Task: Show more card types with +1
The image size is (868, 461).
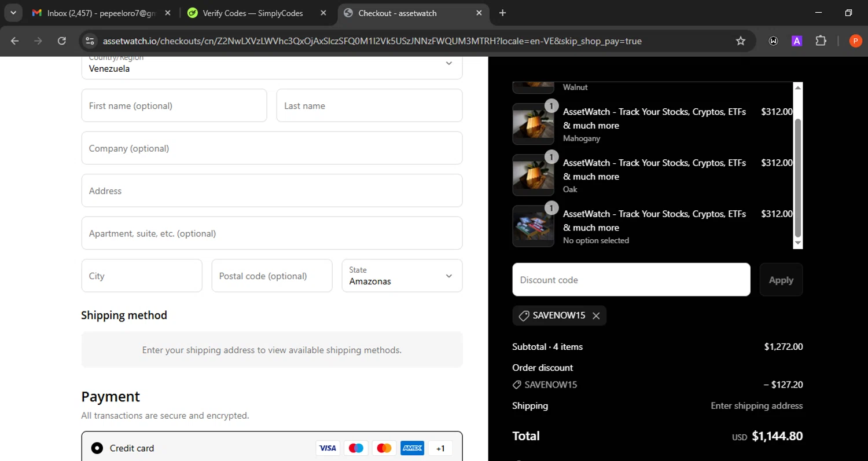Action: tap(440, 448)
